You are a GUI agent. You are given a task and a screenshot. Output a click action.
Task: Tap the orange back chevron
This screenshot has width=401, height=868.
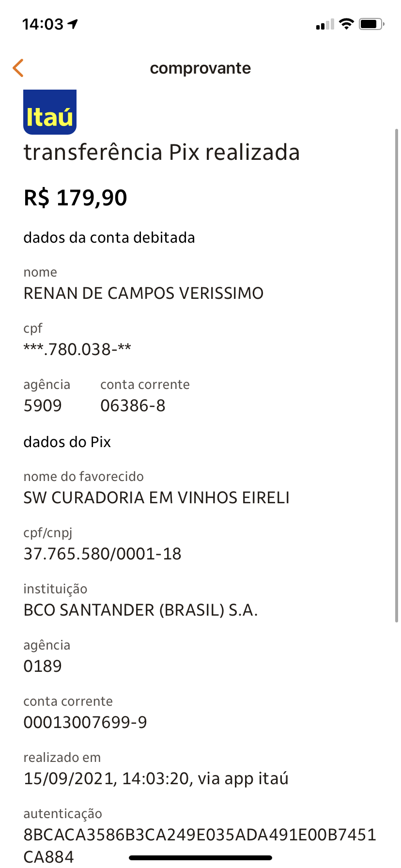18,68
